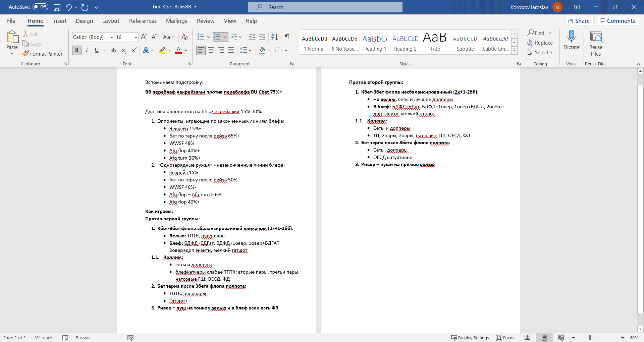Undo the last action
This screenshot has height=342, width=644.
tap(68, 7)
